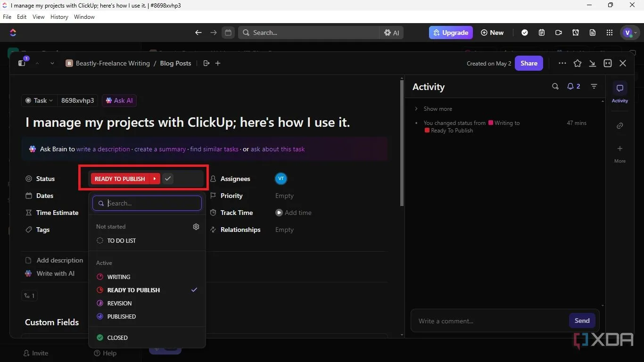Favorite the task with star icon
The width and height of the screenshot is (644, 362).
pyautogui.click(x=578, y=63)
